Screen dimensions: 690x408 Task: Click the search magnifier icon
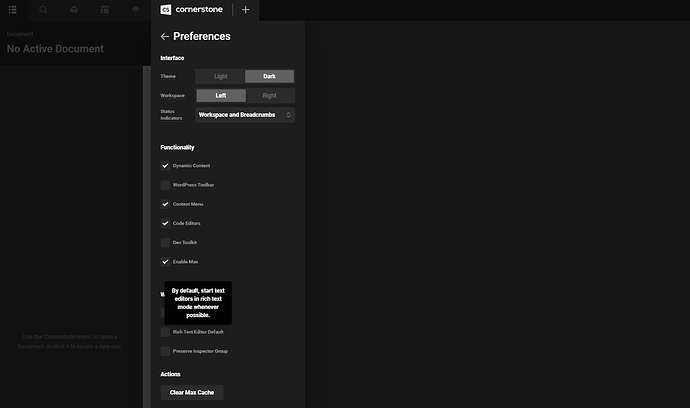(43, 10)
